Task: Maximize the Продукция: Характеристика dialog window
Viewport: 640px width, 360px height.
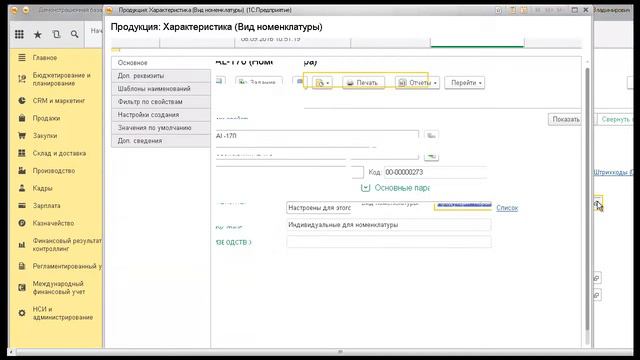Action: [574, 10]
